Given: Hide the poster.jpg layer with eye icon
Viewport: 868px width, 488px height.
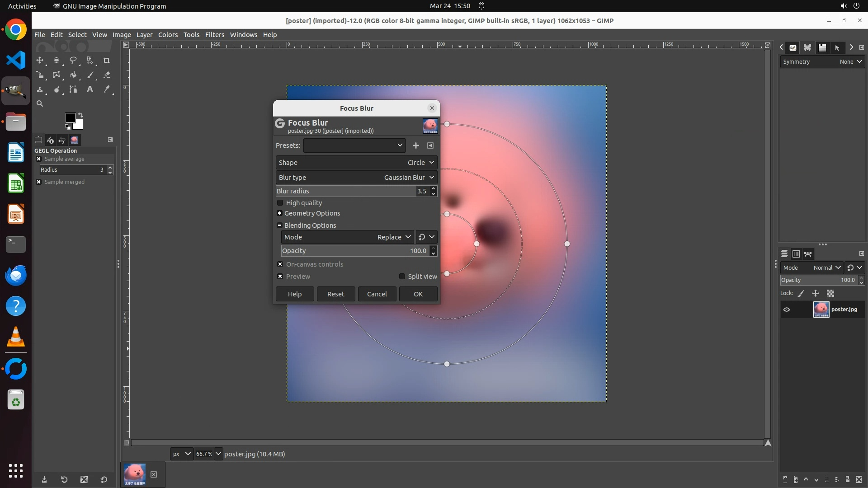Looking at the screenshot, I should 787,310.
